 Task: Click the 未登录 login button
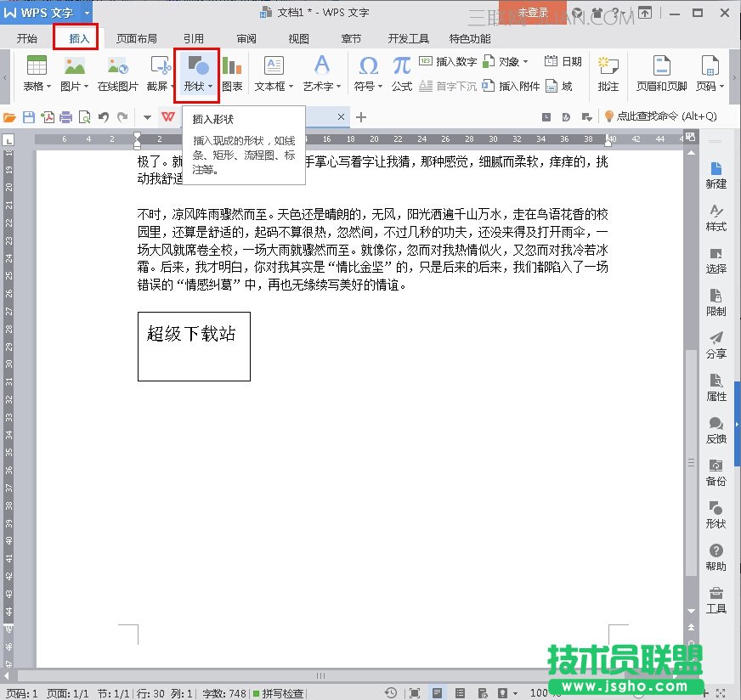[533, 13]
